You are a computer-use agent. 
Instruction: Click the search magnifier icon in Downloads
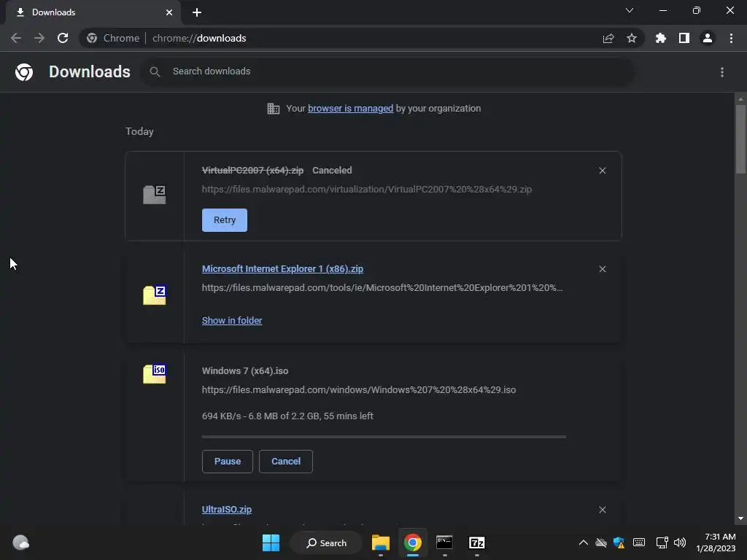point(155,71)
